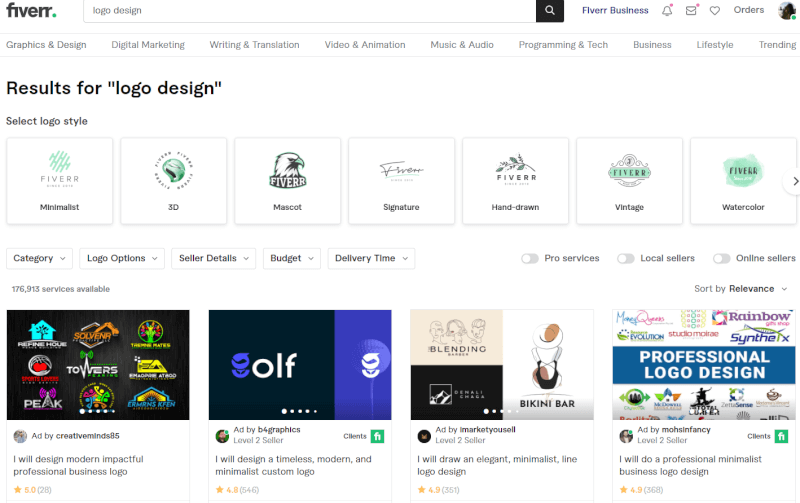Click the carousel dots on the golf gig image
Image resolution: width=800 pixels, height=503 pixels.
[300, 411]
